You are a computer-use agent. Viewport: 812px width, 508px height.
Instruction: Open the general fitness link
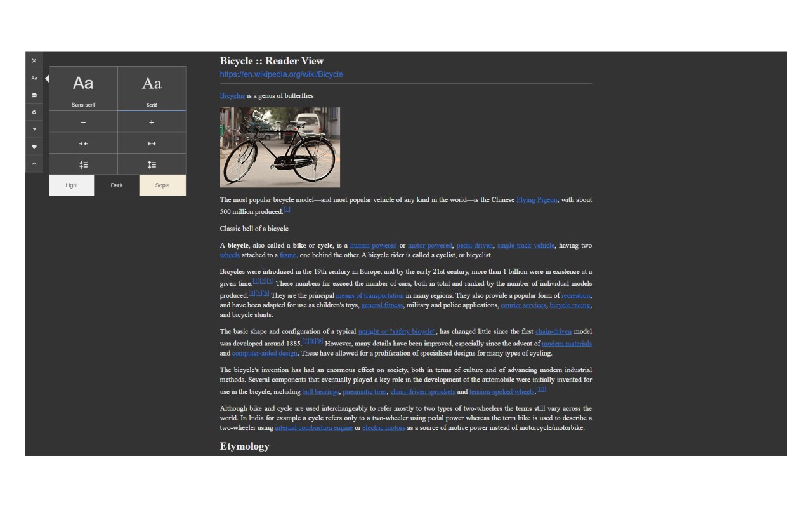coord(382,305)
